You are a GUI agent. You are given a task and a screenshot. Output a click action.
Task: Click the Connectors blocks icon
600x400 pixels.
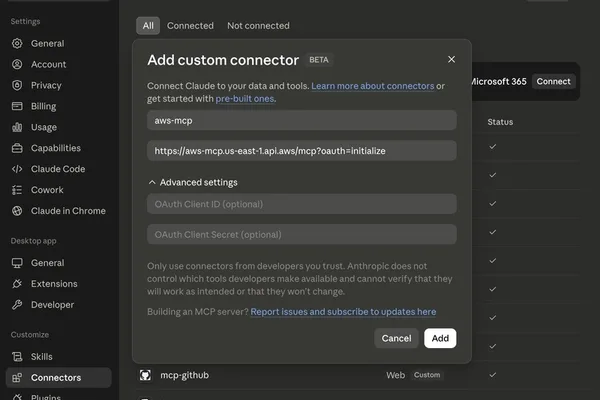(x=17, y=378)
